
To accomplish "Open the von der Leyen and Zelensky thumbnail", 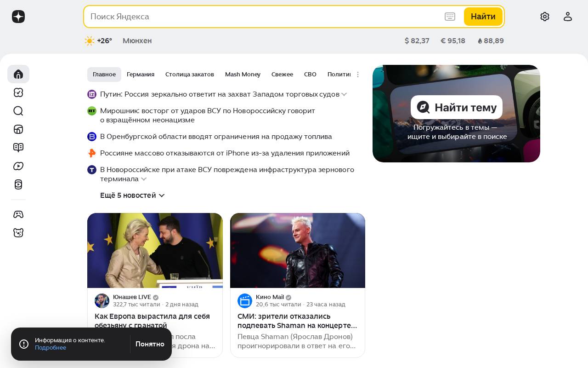I will 155,251.
